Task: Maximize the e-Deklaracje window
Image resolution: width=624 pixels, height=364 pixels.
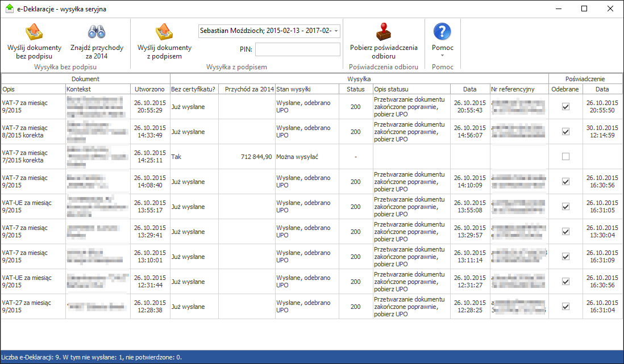Action: point(584,9)
